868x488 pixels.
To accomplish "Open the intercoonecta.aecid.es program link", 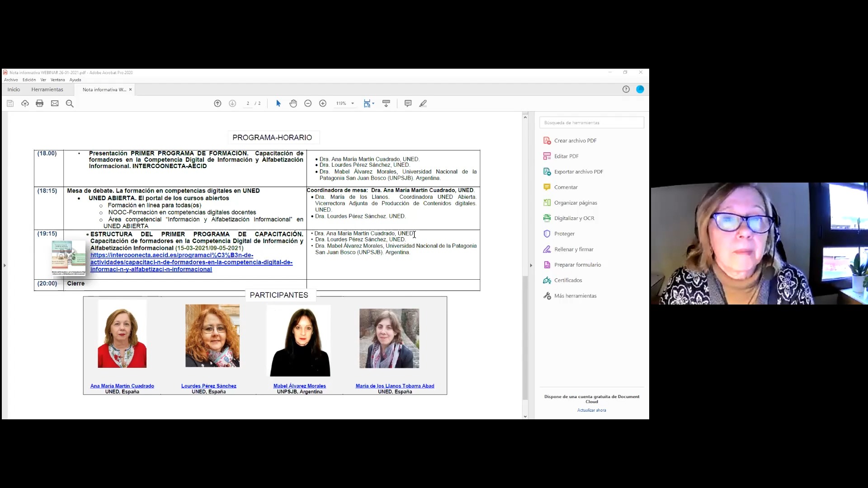I will click(191, 262).
